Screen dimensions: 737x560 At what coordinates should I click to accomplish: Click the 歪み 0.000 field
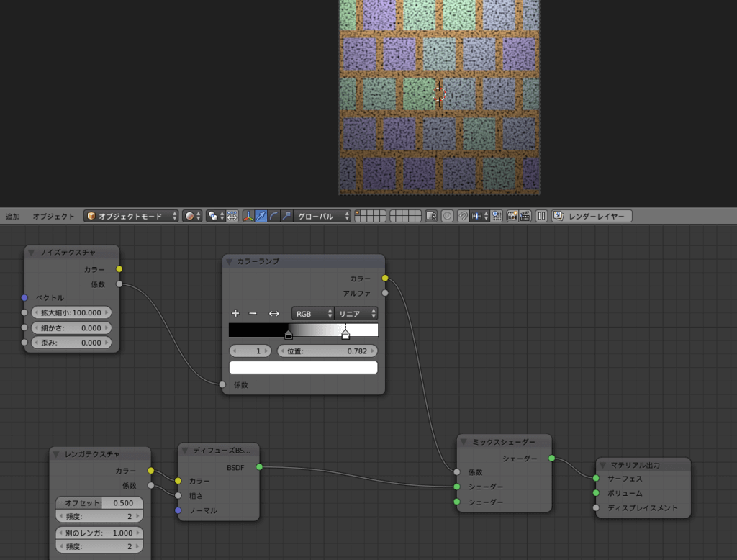71,343
